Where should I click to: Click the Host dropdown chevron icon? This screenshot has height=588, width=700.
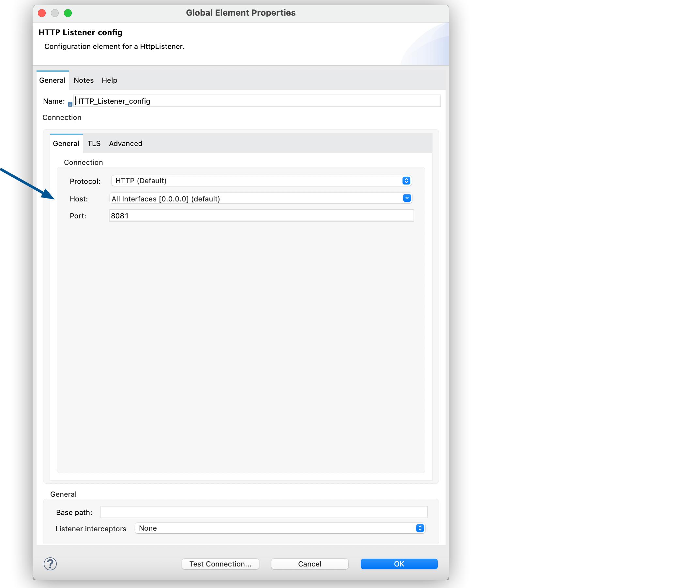tap(406, 198)
